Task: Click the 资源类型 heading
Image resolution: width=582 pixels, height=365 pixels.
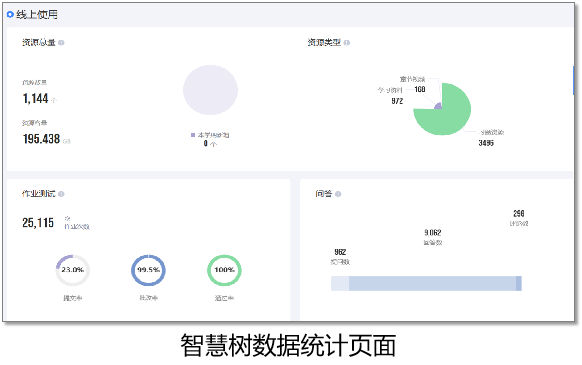Action: (324, 43)
